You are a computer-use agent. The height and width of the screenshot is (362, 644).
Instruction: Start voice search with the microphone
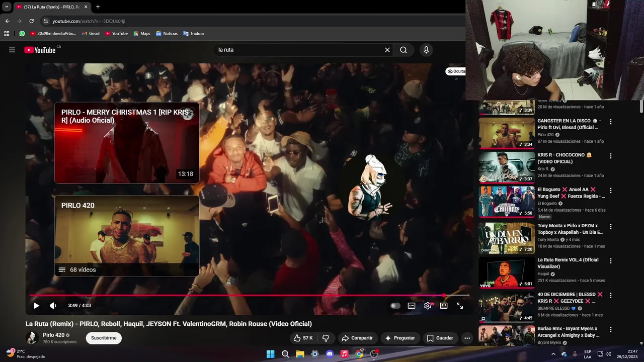click(x=426, y=50)
